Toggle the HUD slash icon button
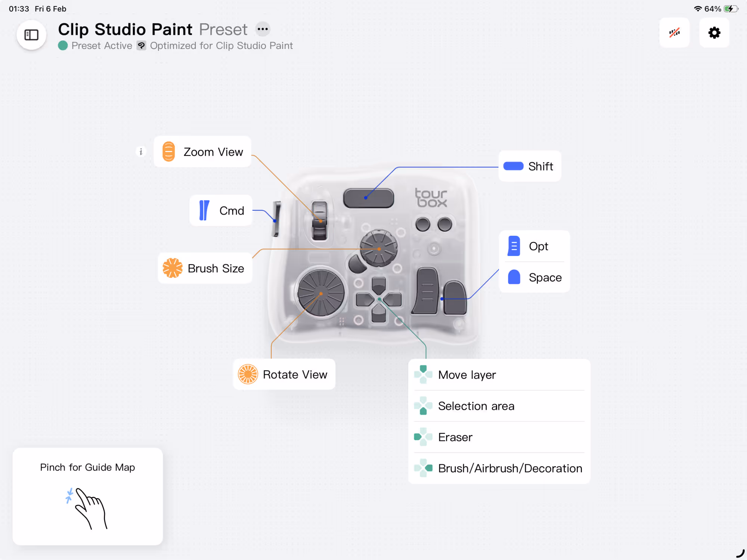747x560 pixels. click(x=674, y=33)
